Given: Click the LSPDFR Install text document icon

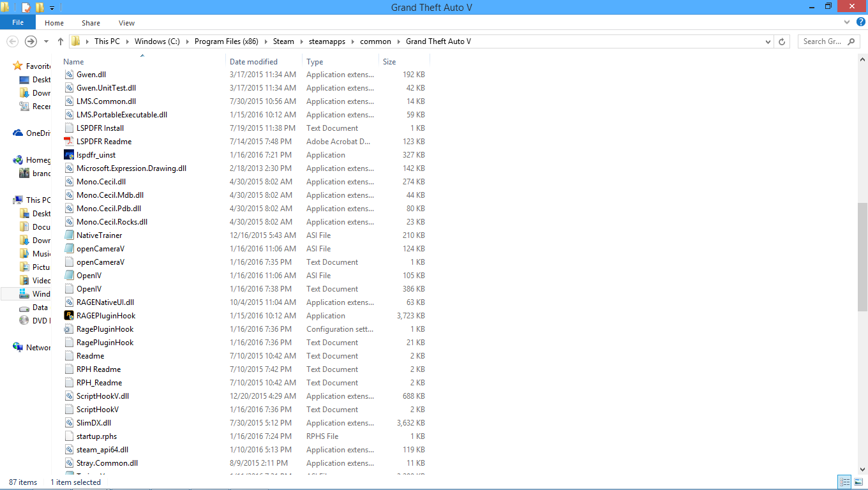Looking at the screenshot, I should (70, 128).
